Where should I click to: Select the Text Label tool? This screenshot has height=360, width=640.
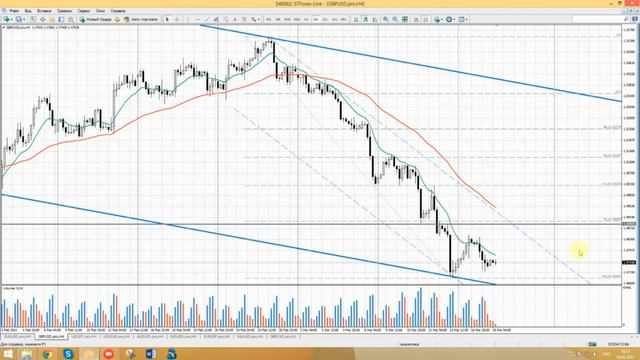click(x=244, y=19)
